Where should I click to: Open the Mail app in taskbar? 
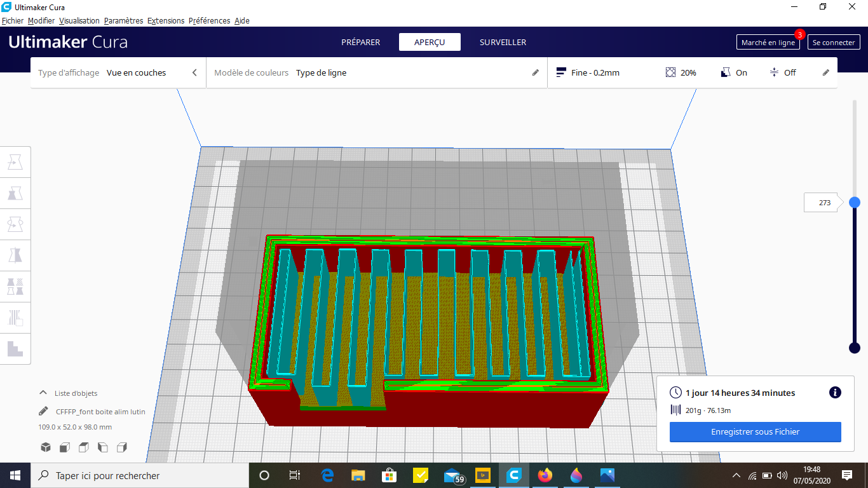pyautogui.click(x=453, y=475)
